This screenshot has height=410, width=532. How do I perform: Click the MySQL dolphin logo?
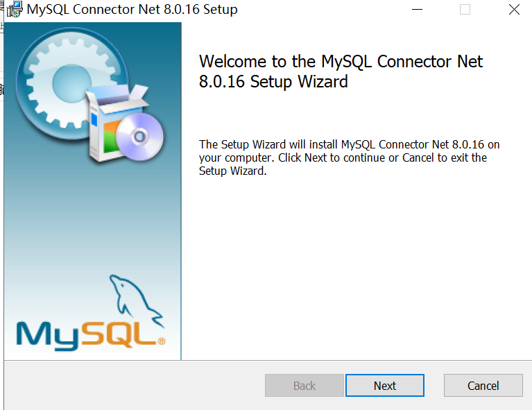[x=137, y=300]
